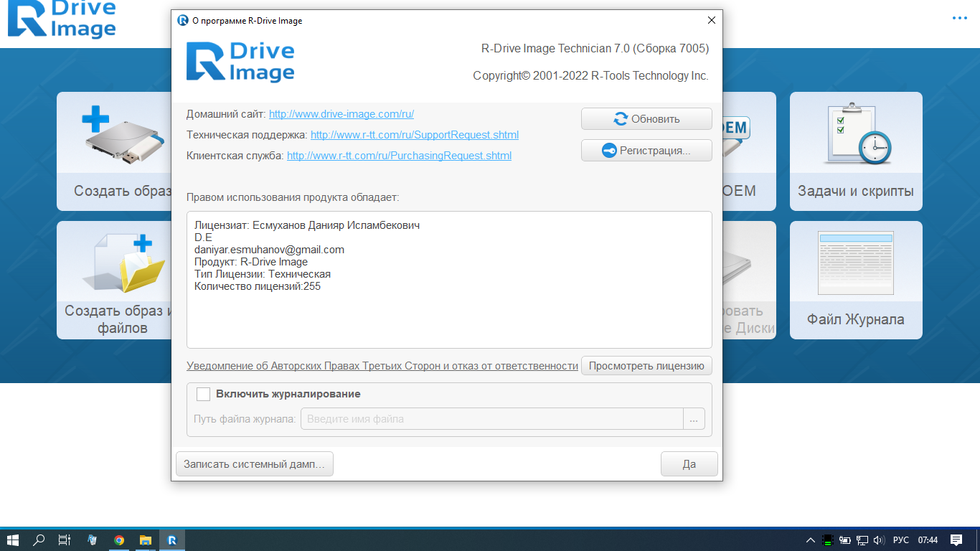Click the R-Drive Image taskbar icon
The image size is (980, 551).
click(x=172, y=540)
